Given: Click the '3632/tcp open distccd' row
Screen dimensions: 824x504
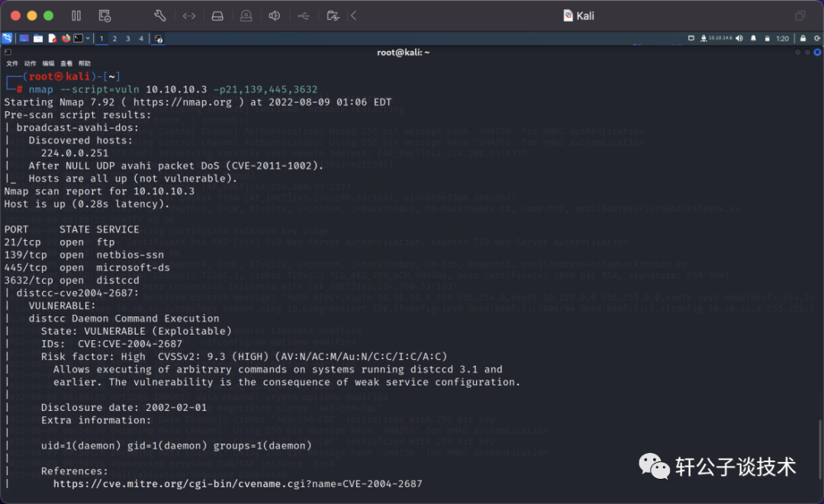Looking at the screenshot, I should (x=72, y=281).
